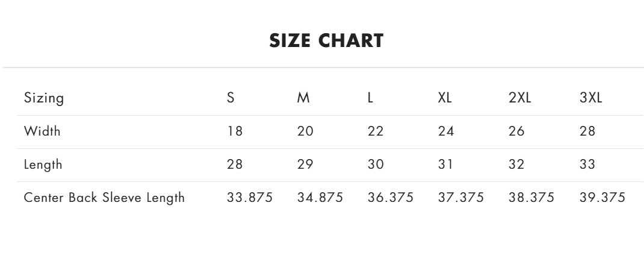Click the SIZE CHART heading
The width and height of the screenshot is (644, 270).
pos(326,41)
